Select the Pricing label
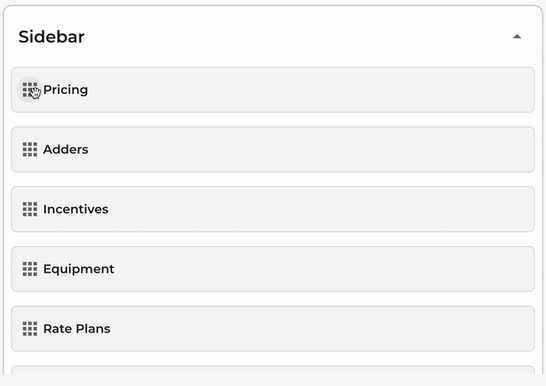The height and width of the screenshot is (386, 546). click(x=65, y=90)
